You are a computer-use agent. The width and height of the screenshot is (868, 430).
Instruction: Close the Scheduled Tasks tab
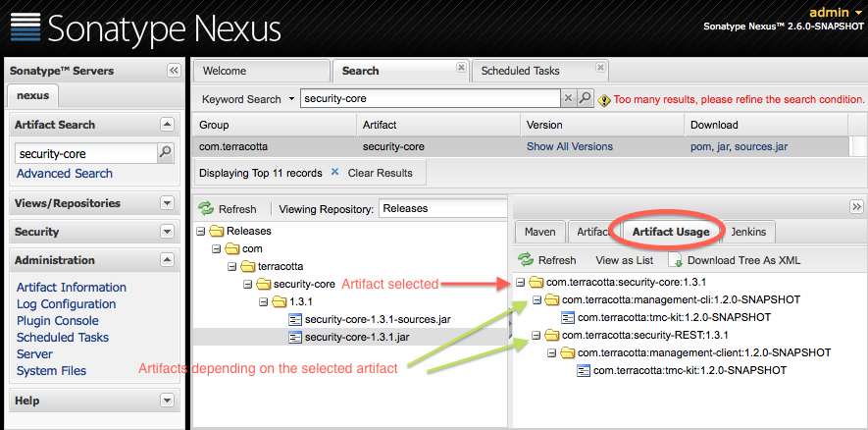600,67
